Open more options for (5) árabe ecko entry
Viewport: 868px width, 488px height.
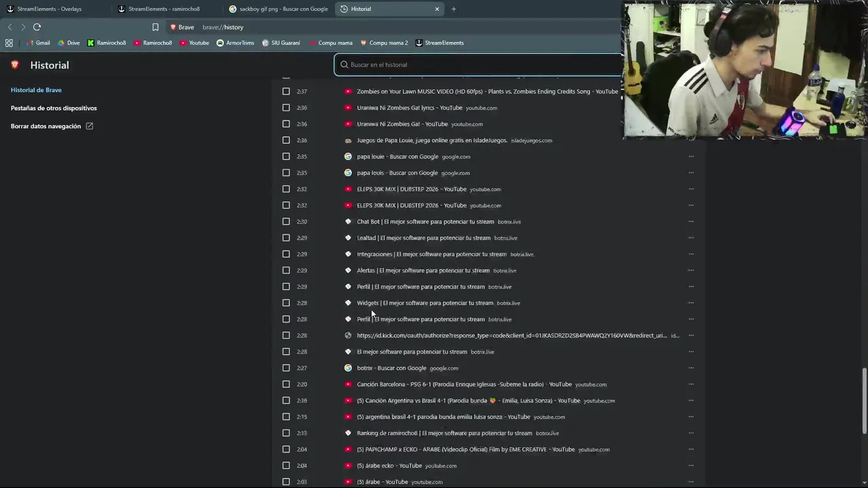pos(691,466)
